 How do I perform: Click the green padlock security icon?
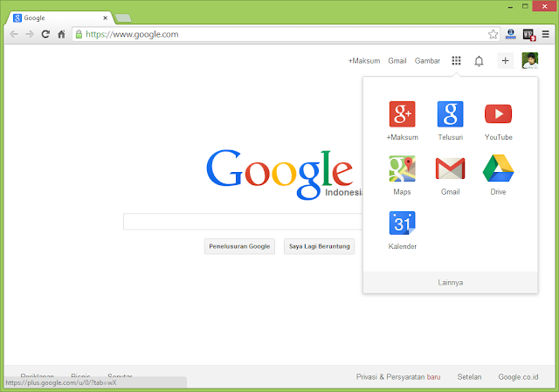tap(79, 34)
